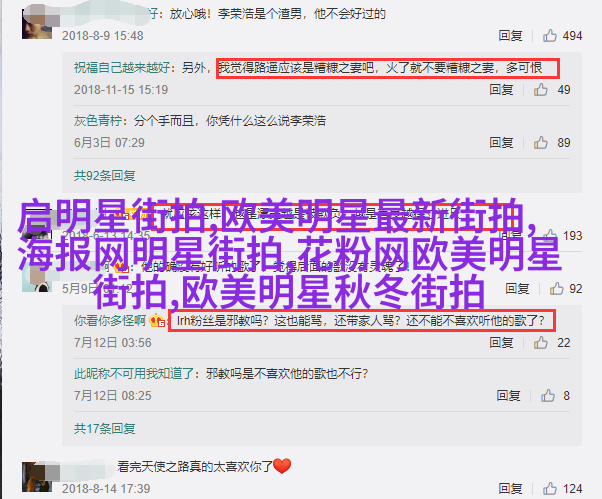Click 回复 on 6月3日 07:29 reply

click(501, 142)
